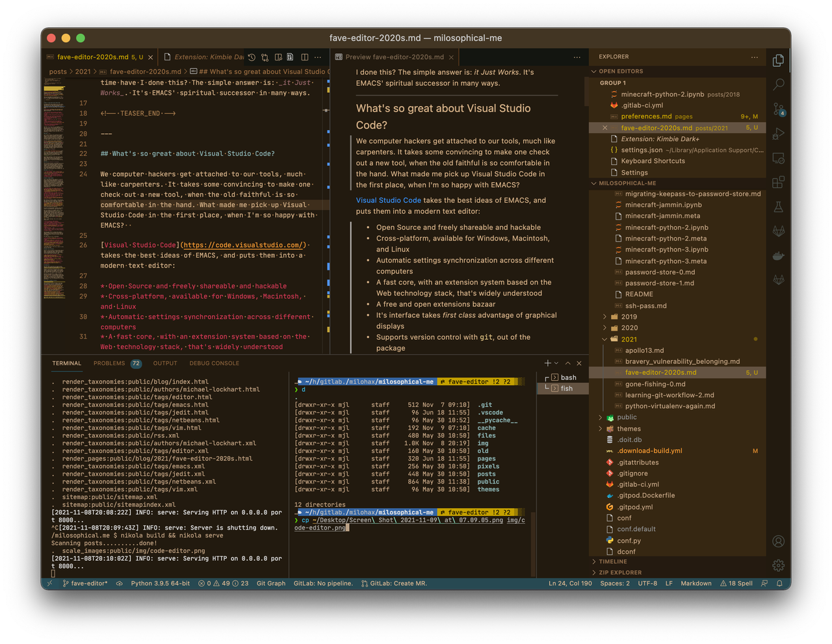832x644 pixels.
Task: Open the Docker whale icon view
Action: (778, 255)
